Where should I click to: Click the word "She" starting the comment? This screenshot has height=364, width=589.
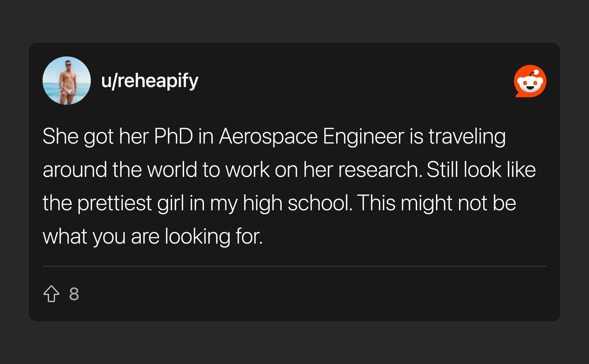60,136
